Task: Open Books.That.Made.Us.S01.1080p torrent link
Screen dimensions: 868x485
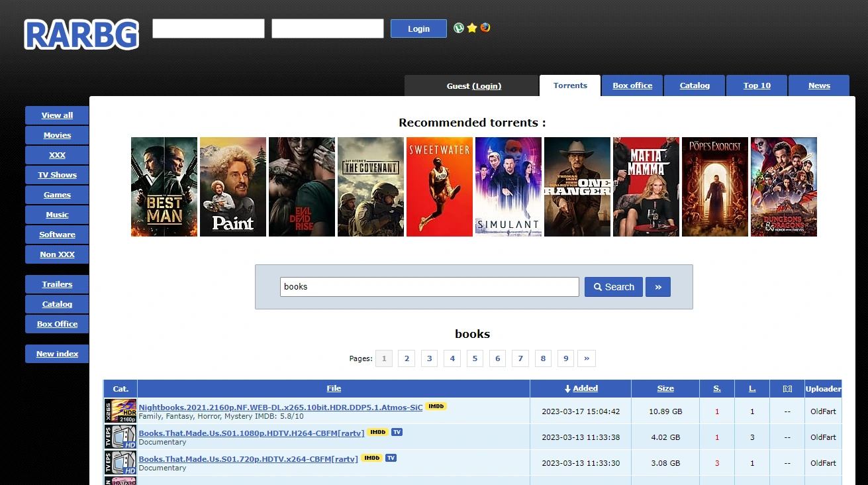Action: pyautogui.click(x=251, y=433)
